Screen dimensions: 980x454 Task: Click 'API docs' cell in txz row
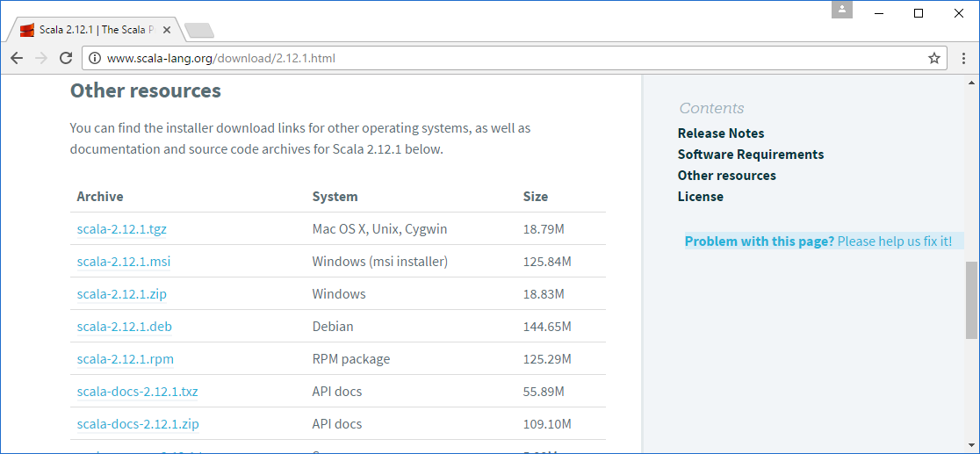337,392
